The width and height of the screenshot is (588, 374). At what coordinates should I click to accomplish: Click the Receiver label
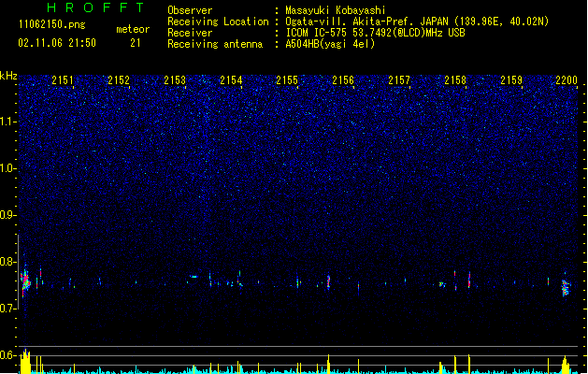tap(190, 33)
